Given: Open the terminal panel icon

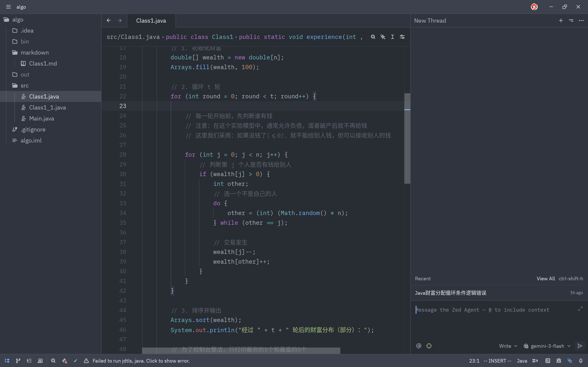Looking at the screenshot, I should (548, 361).
